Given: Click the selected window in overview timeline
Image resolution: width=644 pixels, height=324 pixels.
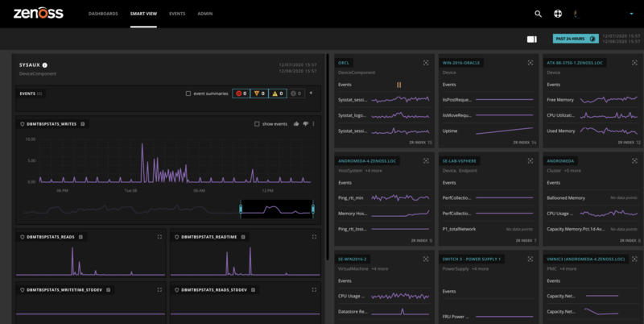Looking at the screenshot, I should click(x=277, y=210).
